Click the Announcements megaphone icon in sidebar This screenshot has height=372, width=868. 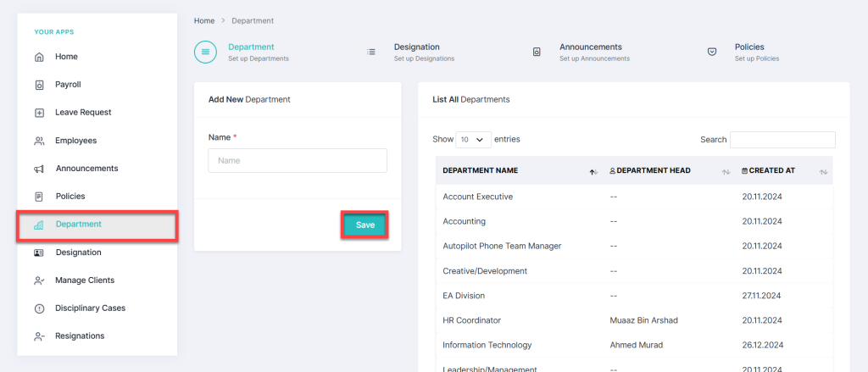39,169
